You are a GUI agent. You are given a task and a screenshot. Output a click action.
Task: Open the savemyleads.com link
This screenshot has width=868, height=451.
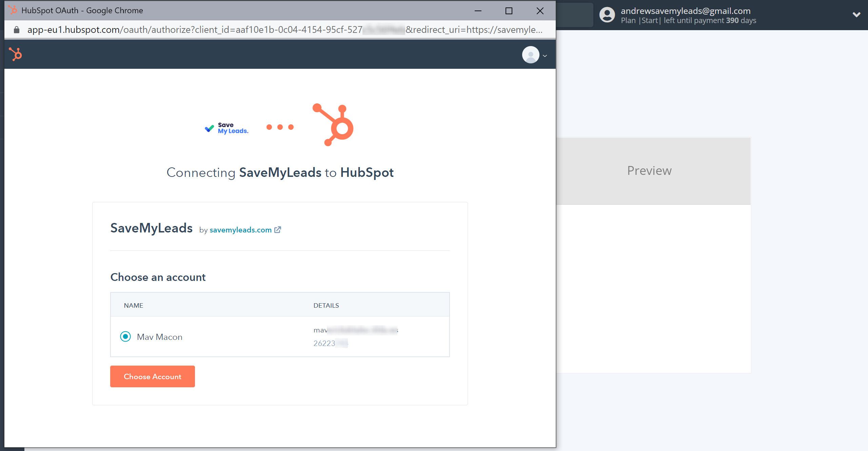point(240,230)
